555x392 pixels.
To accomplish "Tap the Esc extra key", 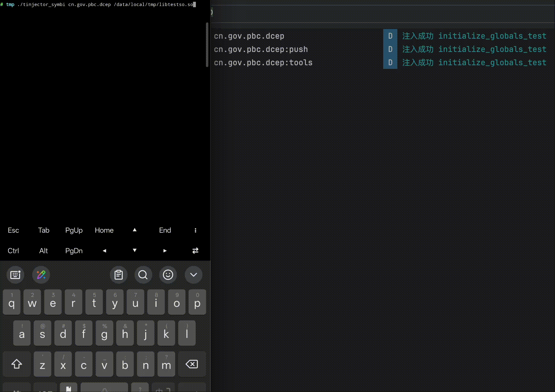I will [13, 230].
